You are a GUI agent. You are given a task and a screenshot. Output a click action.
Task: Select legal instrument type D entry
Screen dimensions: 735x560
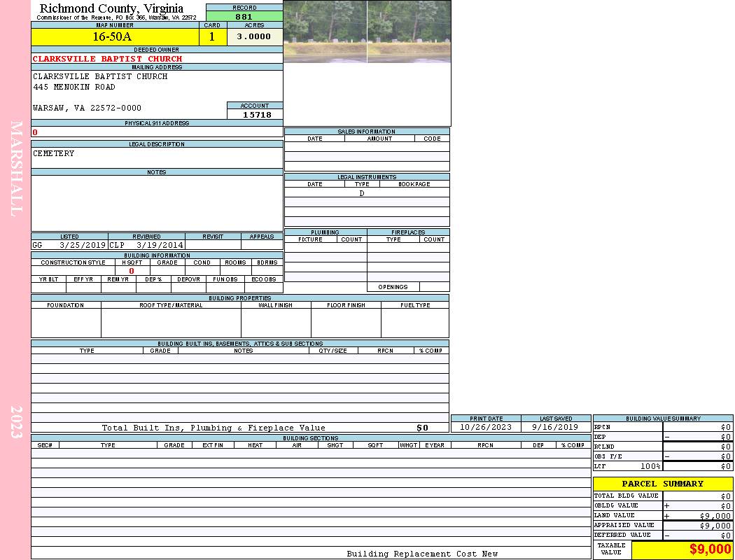point(362,193)
